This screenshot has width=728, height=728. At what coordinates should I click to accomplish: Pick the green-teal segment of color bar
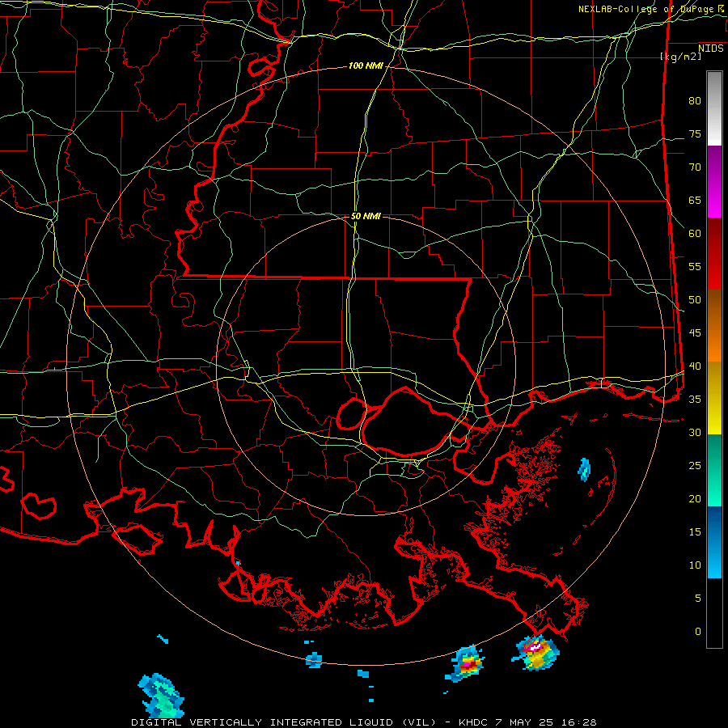714,470
